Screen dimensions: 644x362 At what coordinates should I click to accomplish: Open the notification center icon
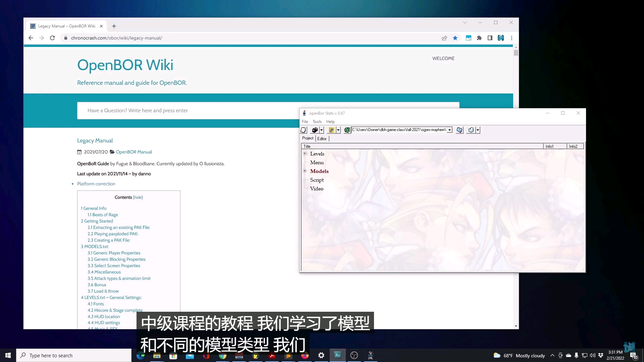point(633,356)
